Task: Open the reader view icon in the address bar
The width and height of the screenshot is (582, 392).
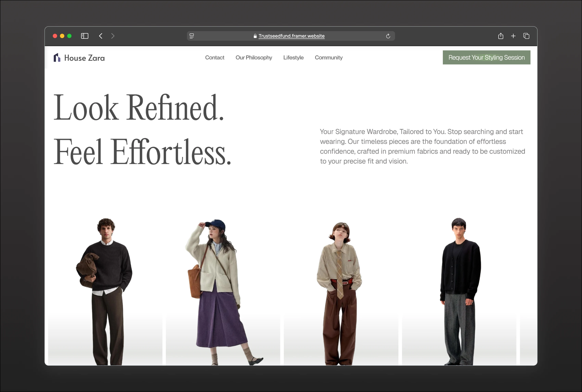Action: (x=192, y=36)
